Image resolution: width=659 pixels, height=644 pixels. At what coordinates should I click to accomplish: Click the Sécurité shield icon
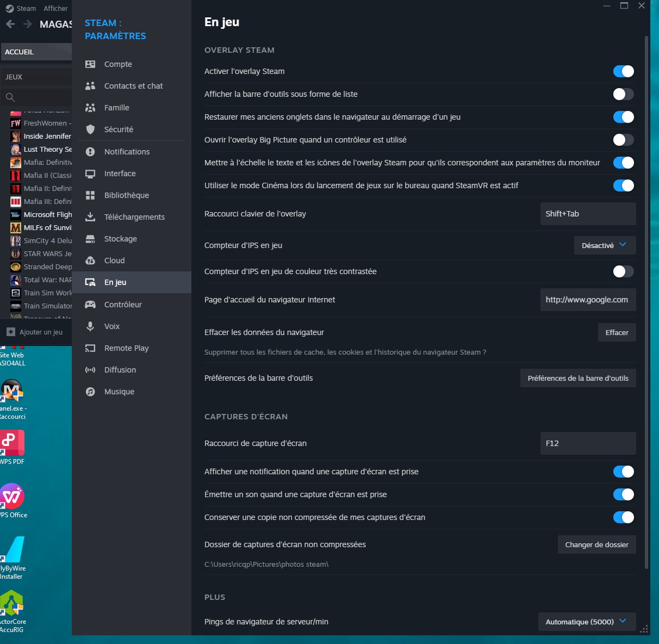pos(90,129)
